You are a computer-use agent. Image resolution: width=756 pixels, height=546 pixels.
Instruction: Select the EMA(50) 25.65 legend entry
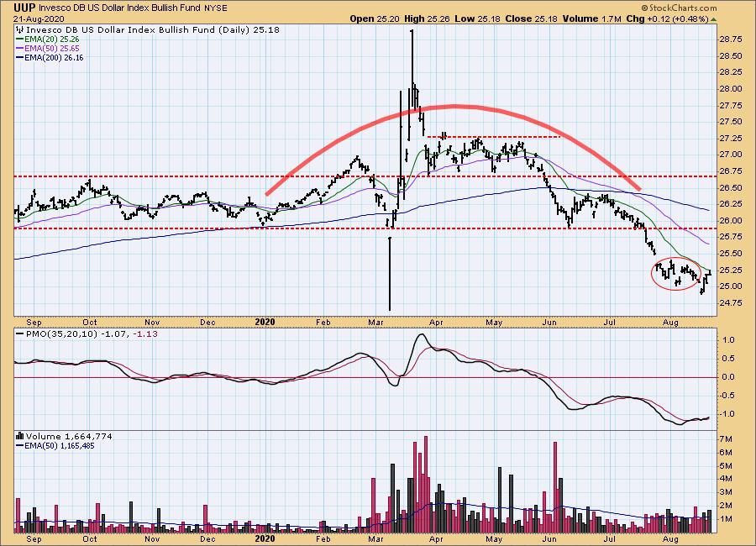coord(48,48)
